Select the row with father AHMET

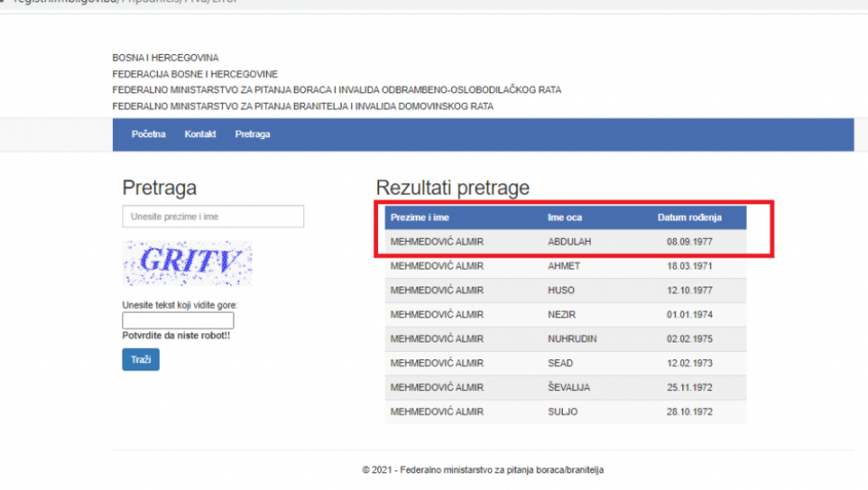click(x=565, y=266)
